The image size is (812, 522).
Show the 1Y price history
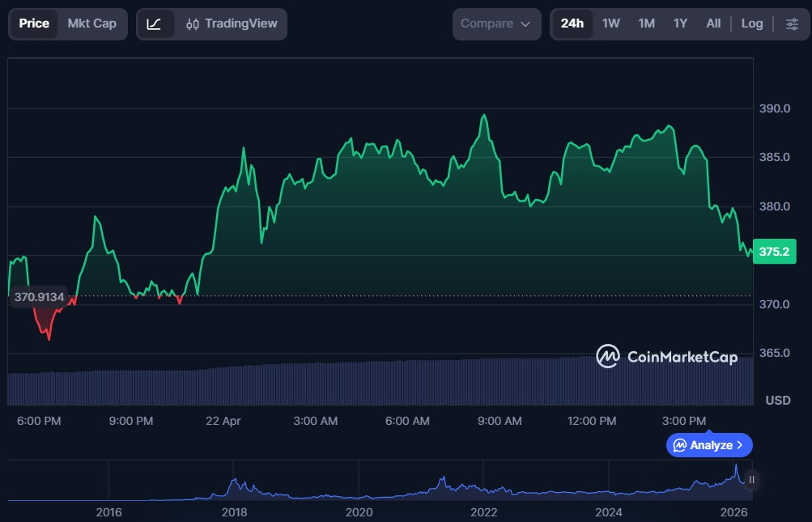click(680, 23)
